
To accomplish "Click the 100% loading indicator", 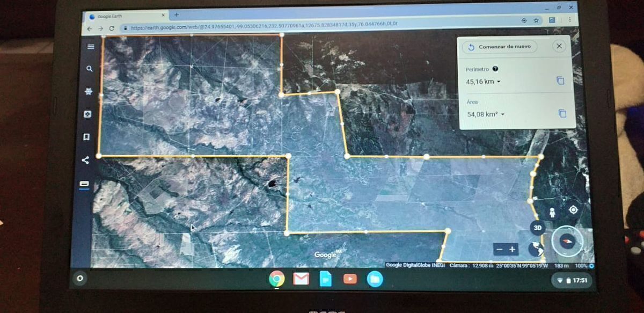I will click(584, 266).
